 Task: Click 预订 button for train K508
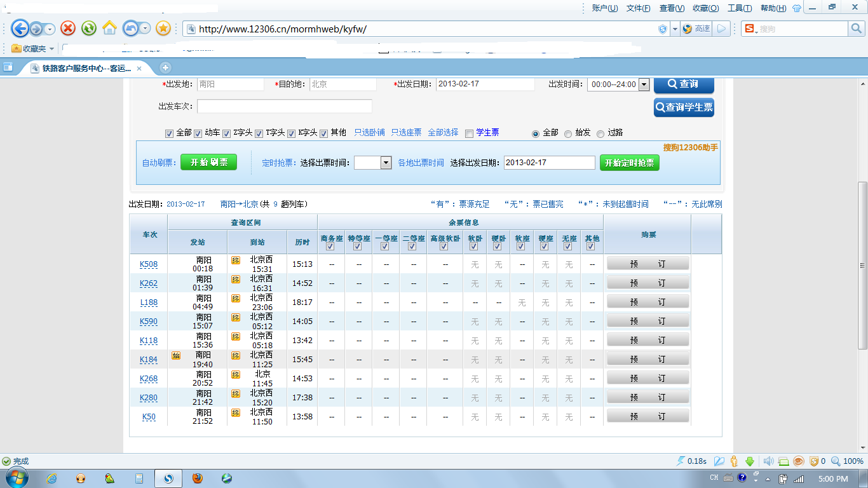tap(648, 264)
